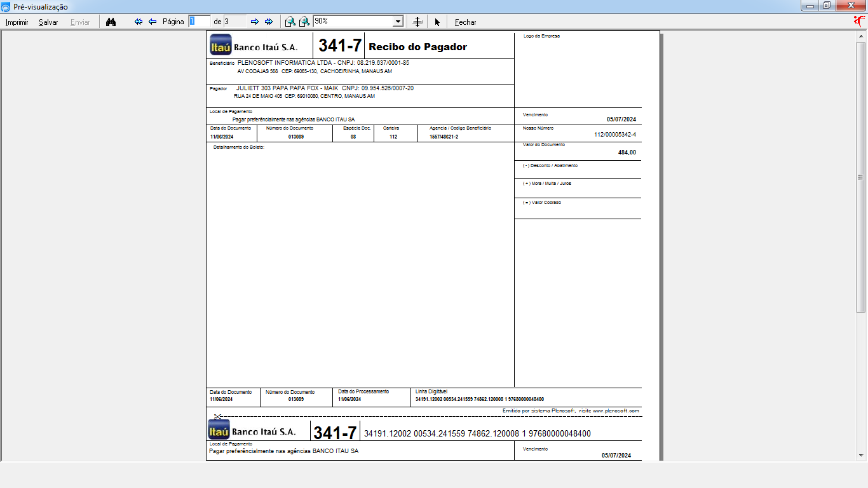This screenshot has width=868, height=488.
Task: Minimize the Pré-visualização window
Action: coord(810,6)
